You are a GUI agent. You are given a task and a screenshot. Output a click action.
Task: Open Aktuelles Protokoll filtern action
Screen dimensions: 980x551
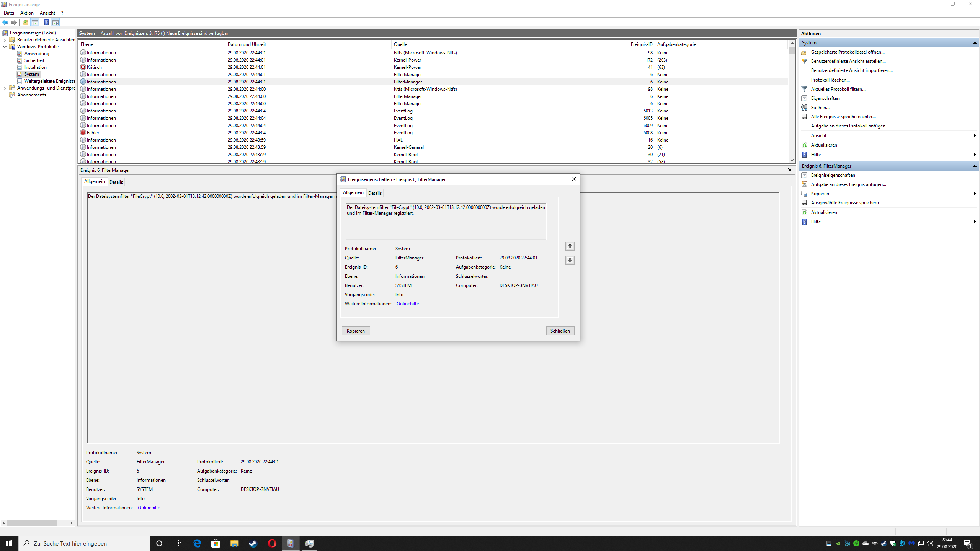pos(838,89)
